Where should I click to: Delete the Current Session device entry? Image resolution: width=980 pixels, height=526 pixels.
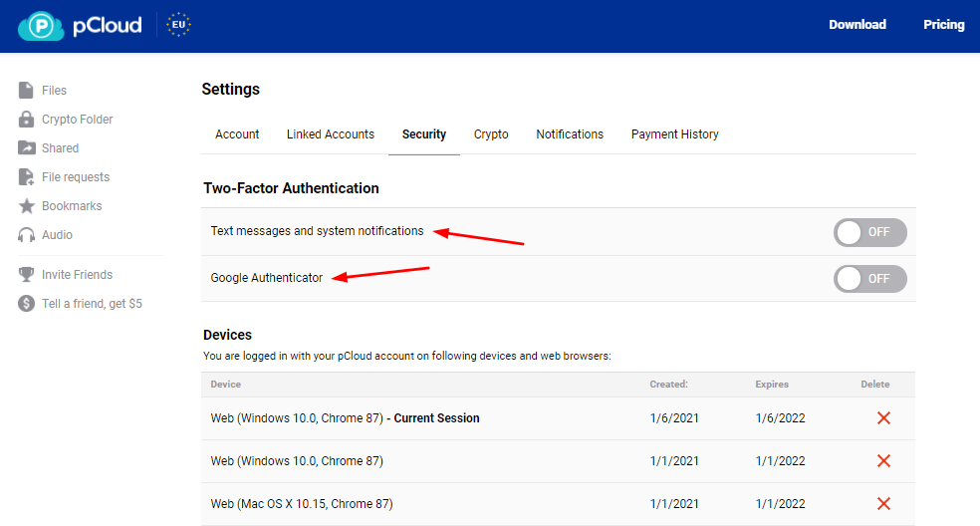tap(883, 418)
